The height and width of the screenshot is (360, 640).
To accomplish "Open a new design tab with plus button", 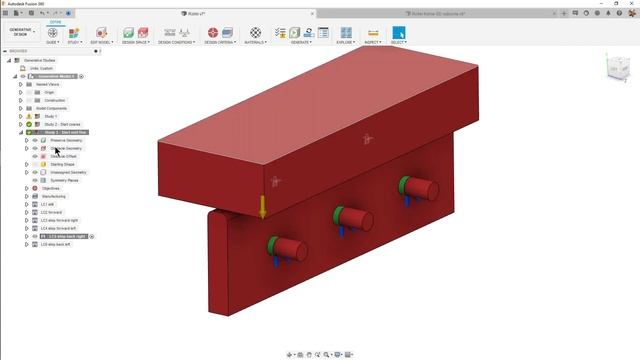I will [564, 13].
